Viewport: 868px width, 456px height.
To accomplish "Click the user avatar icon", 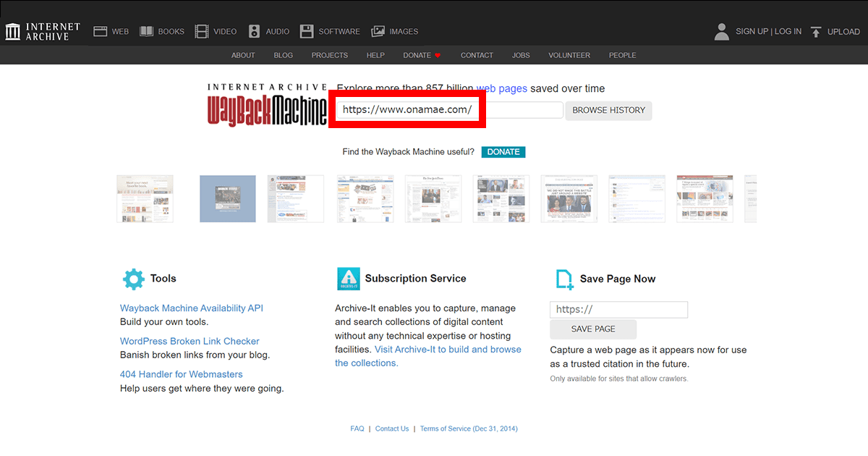I will 721,32.
